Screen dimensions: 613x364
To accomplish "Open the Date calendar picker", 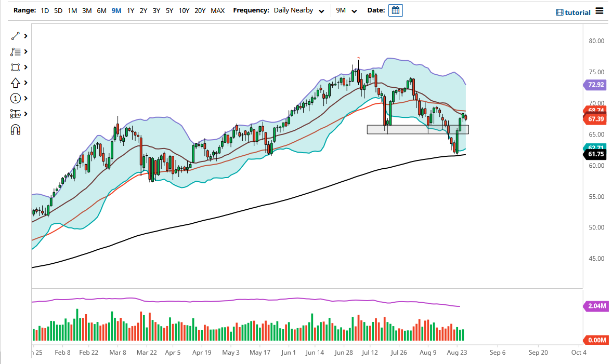I will [395, 10].
